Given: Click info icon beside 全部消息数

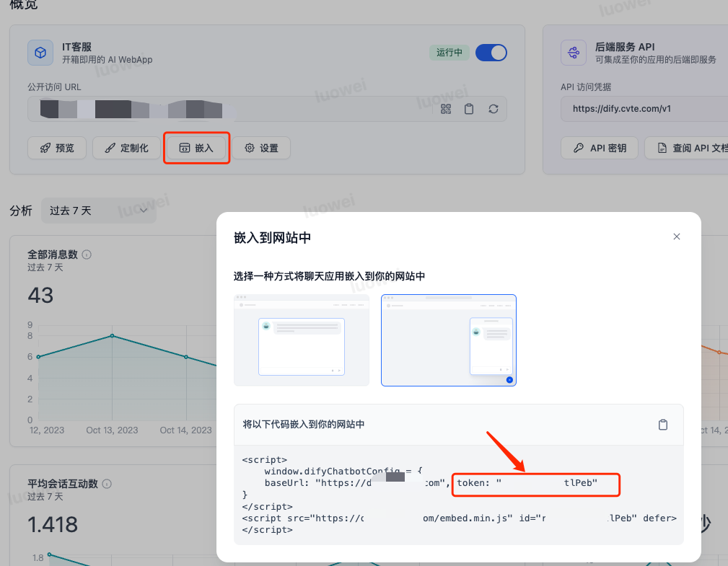Looking at the screenshot, I should coord(87,255).
